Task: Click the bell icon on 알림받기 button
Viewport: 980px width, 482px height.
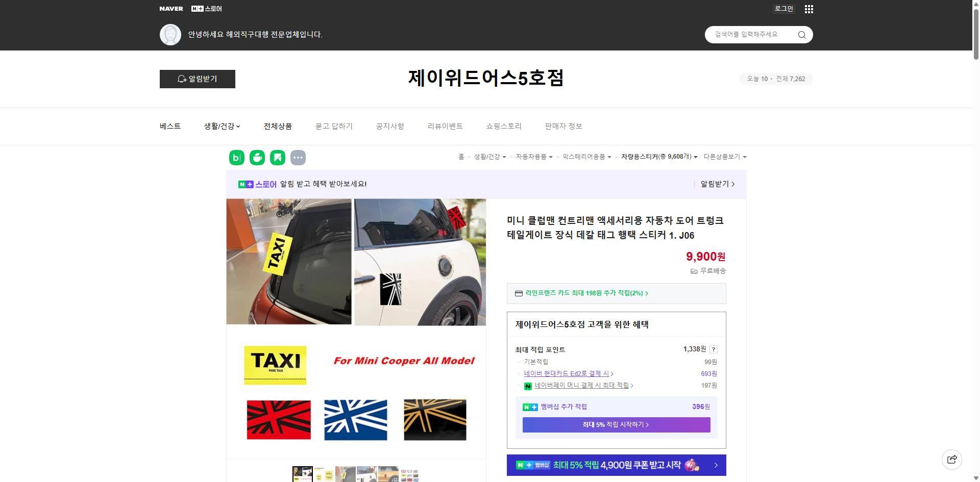Action: coord(182,79)
